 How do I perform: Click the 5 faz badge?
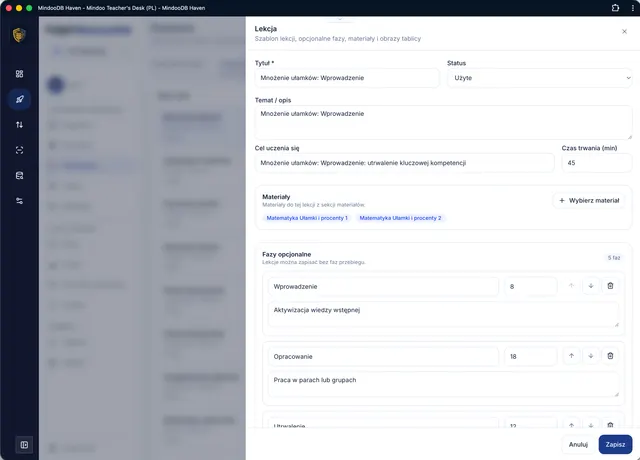coord(613,258)
